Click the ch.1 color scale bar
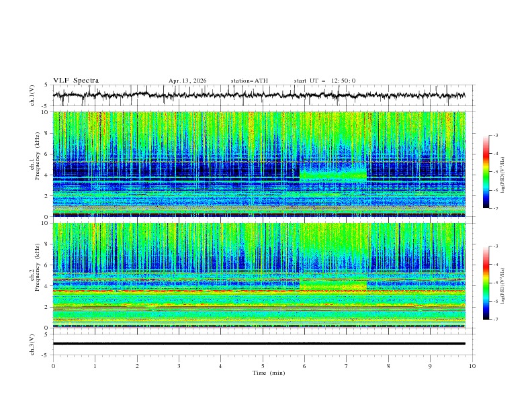 (x=486, y=172)
